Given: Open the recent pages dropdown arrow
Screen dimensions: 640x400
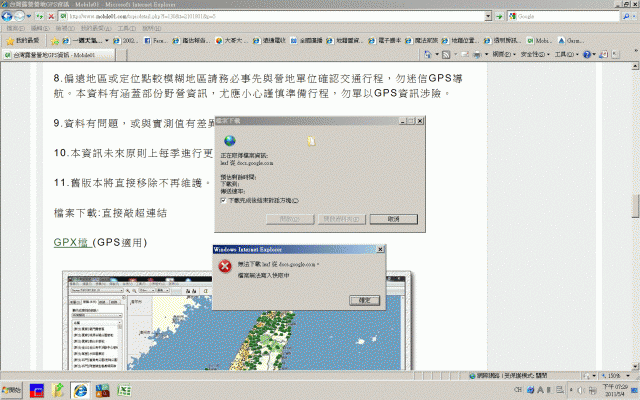Looking at the screenshot, I should (29, 16).
